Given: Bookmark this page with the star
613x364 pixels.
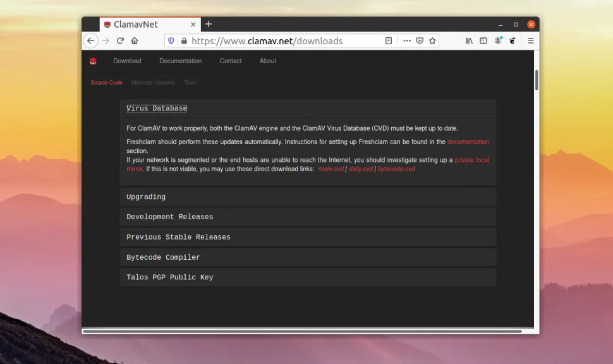Looking at the screenshot, I should [432, 40].
